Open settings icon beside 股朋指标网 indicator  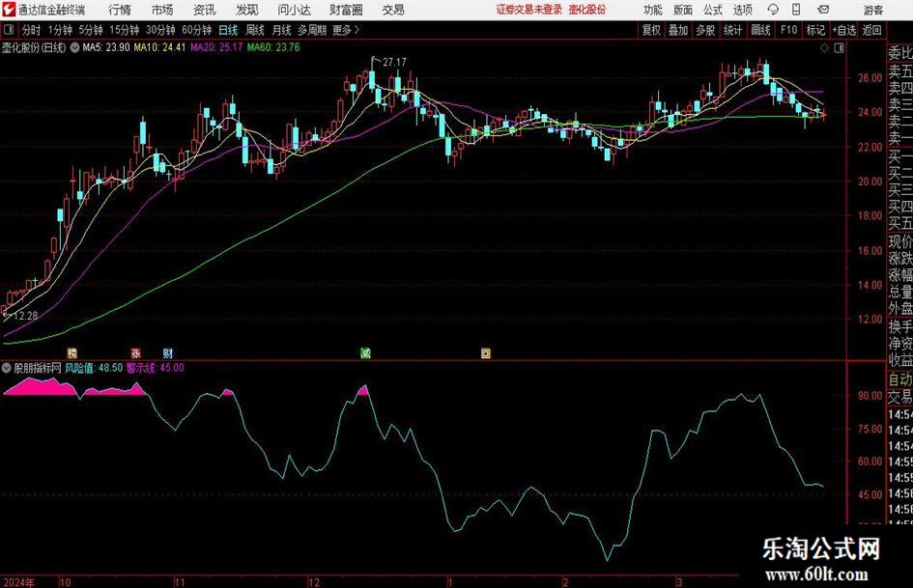click(7, 368)
